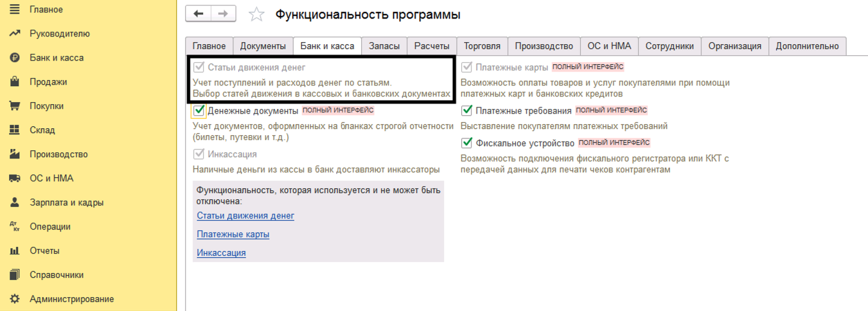The image size is (868, 311).
Task: Open Руководителю section in sidebar
Action: (59, 34)
